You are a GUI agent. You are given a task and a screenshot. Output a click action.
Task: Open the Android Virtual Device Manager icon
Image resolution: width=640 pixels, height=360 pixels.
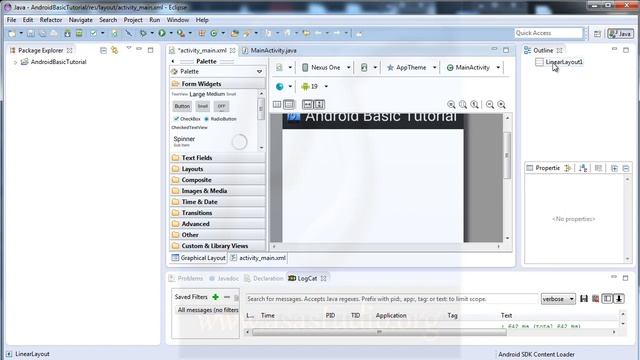pyautogui.click(x=79, y=33)
